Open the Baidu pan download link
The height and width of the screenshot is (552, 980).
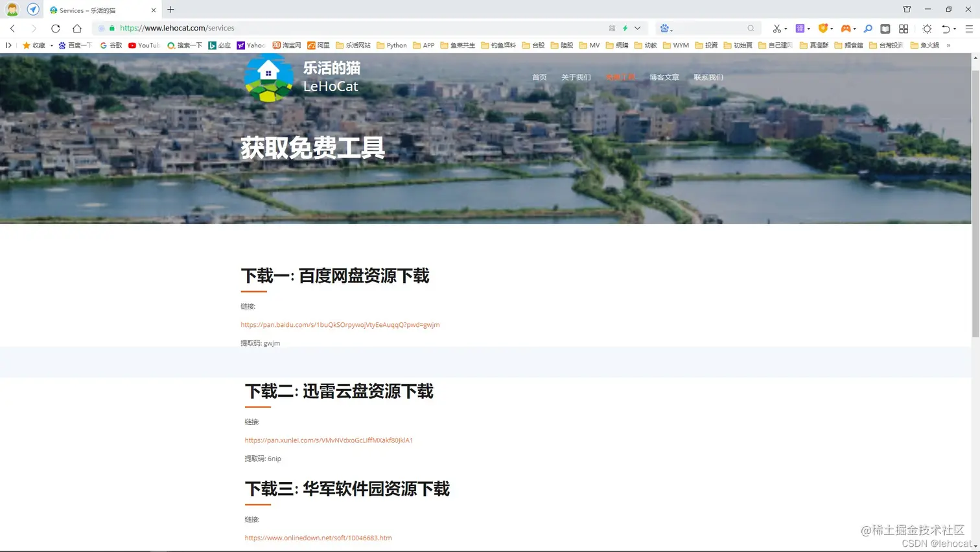[x=340, y=324]
